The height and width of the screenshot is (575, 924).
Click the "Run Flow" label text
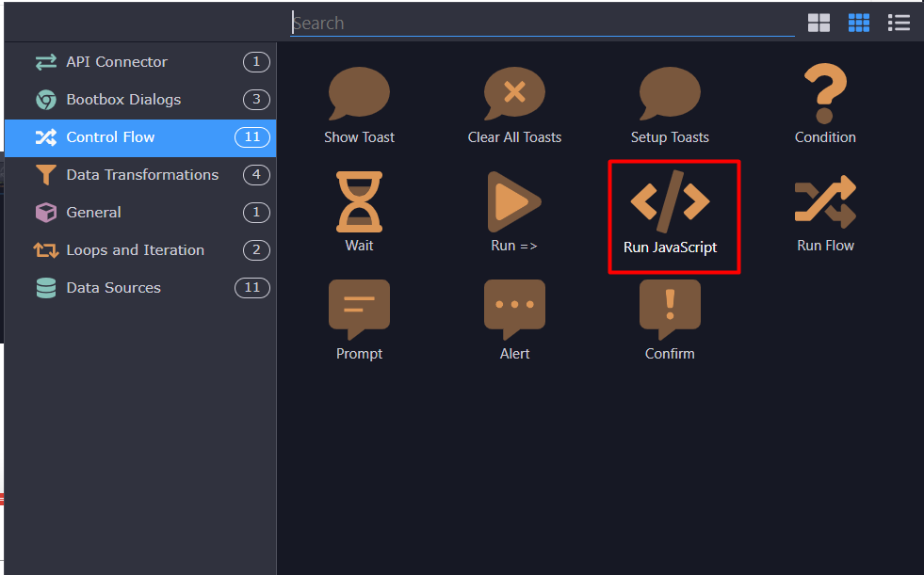(x=825, y=246)
